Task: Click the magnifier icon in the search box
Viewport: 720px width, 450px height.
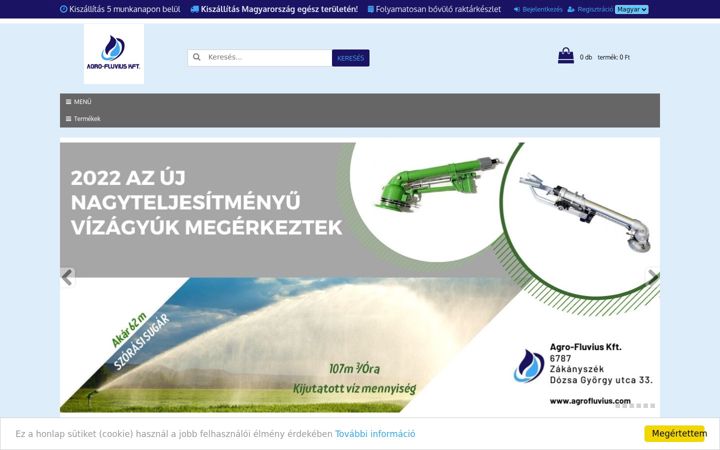Action: tap(197, 57)
